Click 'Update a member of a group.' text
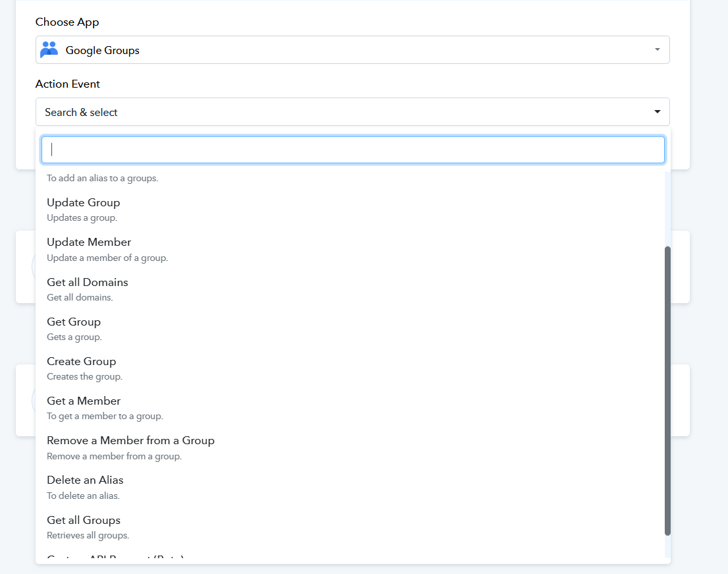This screenshot has width=728, height=574. pyautogui.click(x=107, y=258)
